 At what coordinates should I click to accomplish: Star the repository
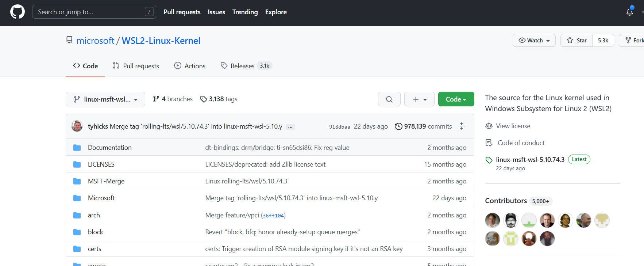(x=576, y=40)
